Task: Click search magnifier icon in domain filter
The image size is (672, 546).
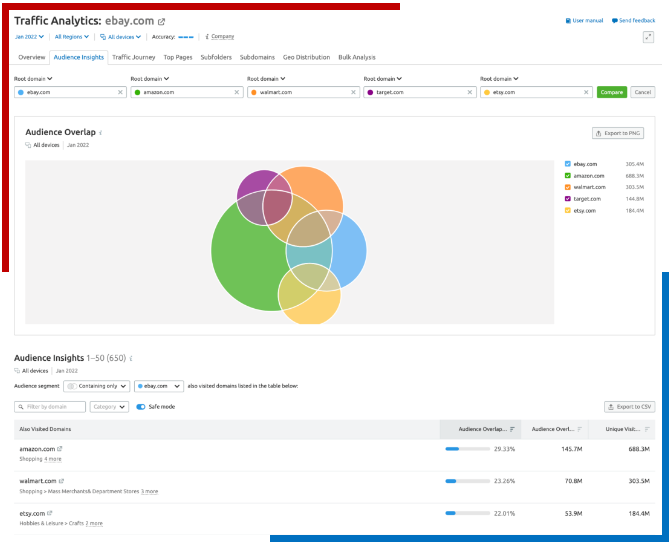Action: [21, 407]
